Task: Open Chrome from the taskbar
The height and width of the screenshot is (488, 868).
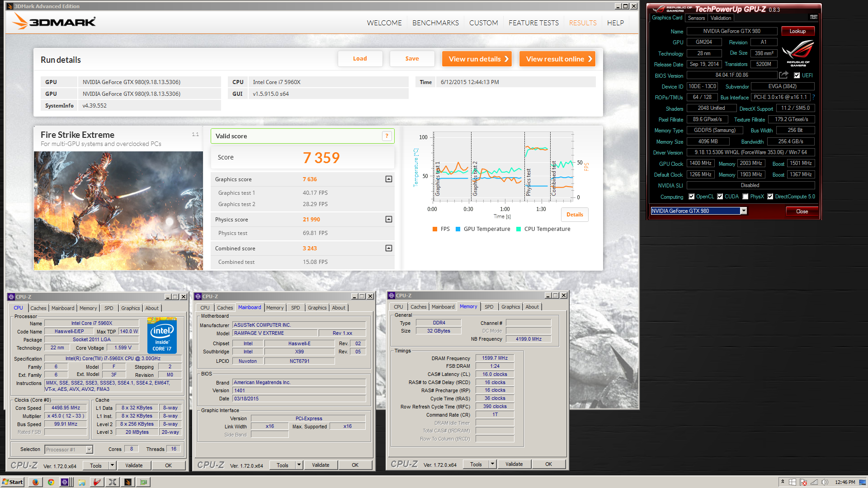Action: tap(51, 482)
